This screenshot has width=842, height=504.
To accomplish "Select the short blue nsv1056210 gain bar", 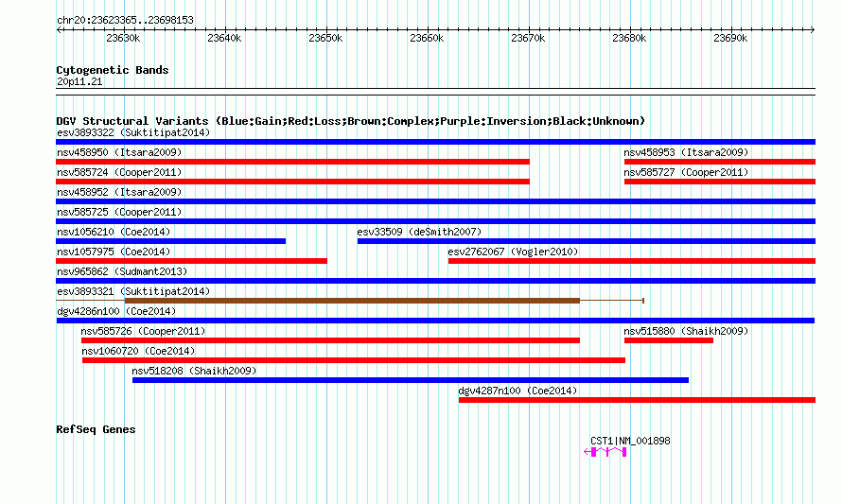I will tap(170, 241).
